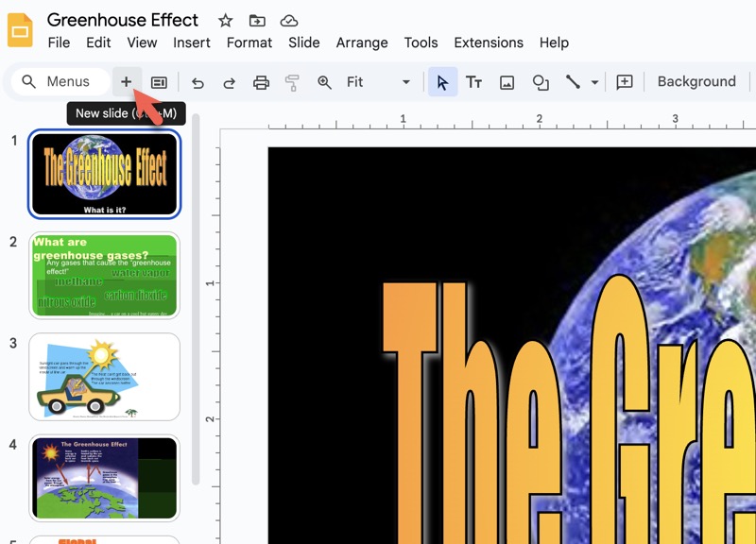Select slide 1 title thumbnail
This screenshot has width=756, height=544.
(x=105, y=174)
